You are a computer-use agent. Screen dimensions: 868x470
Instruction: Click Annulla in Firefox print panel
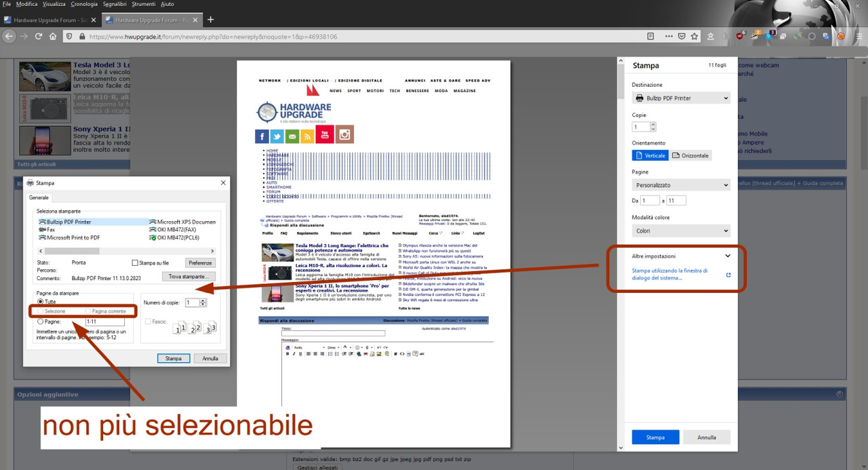pyautogui.click(x=707, y=437)
